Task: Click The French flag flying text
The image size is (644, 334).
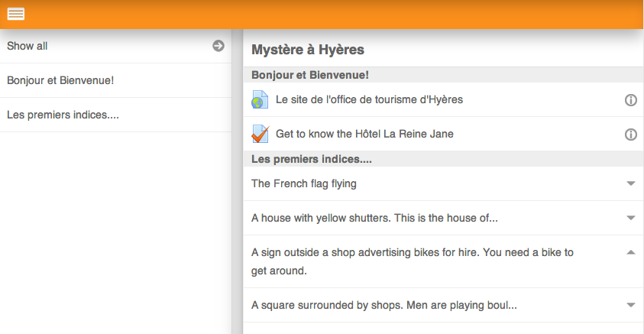Action: pyautogui.click(x=304, y=183)
